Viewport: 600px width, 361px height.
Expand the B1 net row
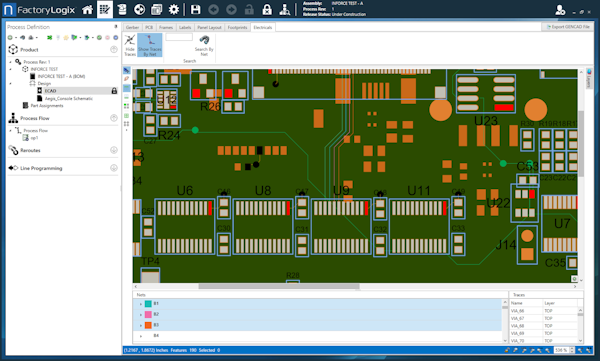coord(141,304)
